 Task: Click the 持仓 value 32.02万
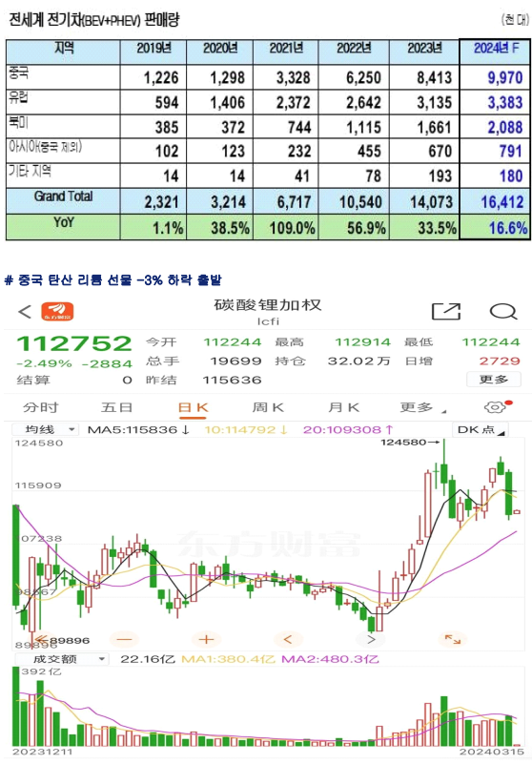[x=359, y=361]
